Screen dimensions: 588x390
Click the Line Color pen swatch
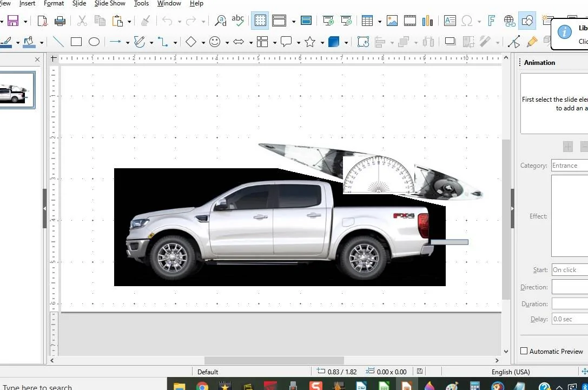(6, 42)
